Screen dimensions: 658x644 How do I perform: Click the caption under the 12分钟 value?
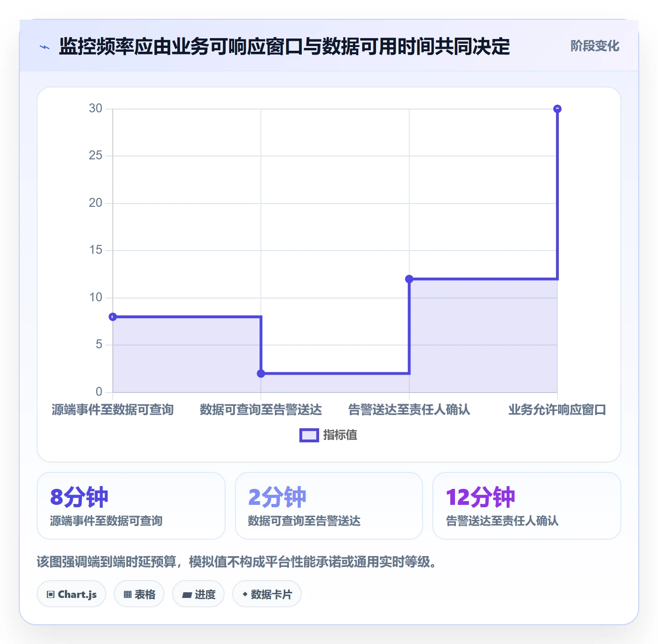(502, 521)
